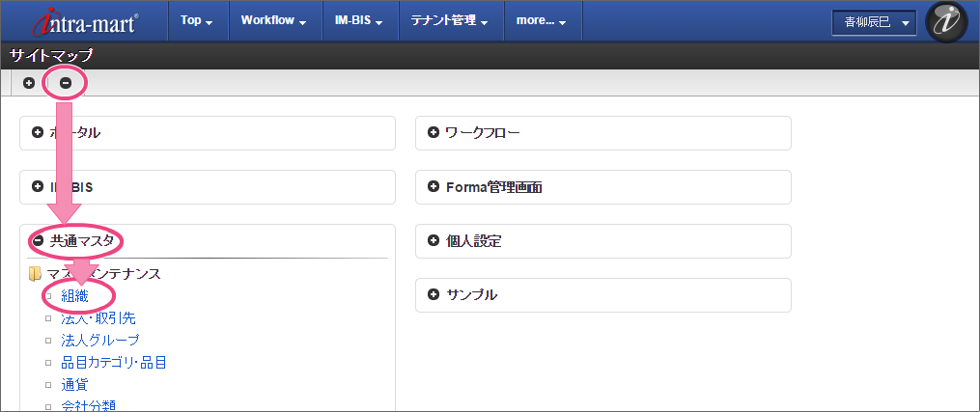Expand the サンプル section plus icon
Image resolution: width=980 pixels, height=412 pixels.
tap(433, 294)
